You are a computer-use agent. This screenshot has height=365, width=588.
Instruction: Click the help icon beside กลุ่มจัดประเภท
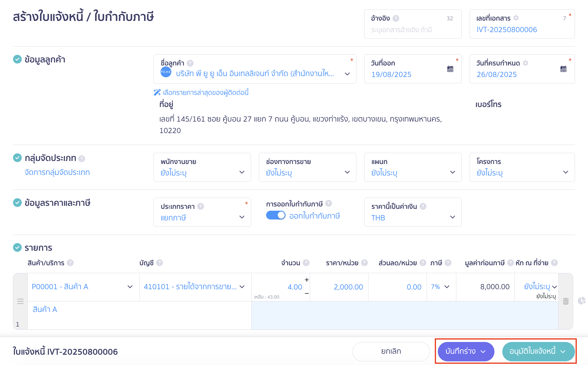click(82, 159)
